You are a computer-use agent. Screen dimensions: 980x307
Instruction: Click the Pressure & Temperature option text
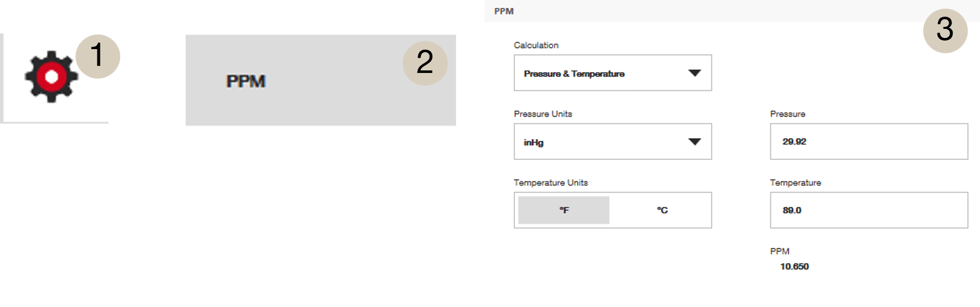(x=574, y=74)
